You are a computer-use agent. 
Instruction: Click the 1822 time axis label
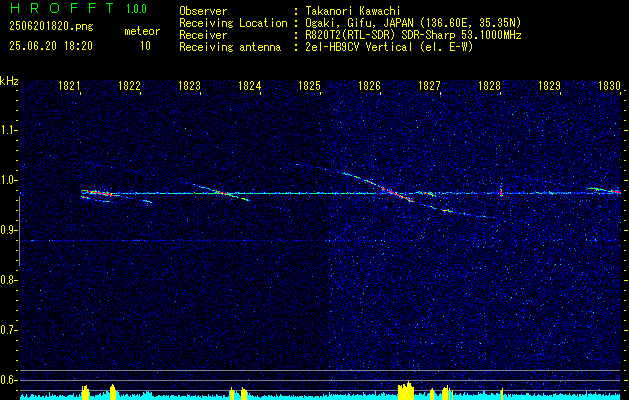click(x=130, y=86)
